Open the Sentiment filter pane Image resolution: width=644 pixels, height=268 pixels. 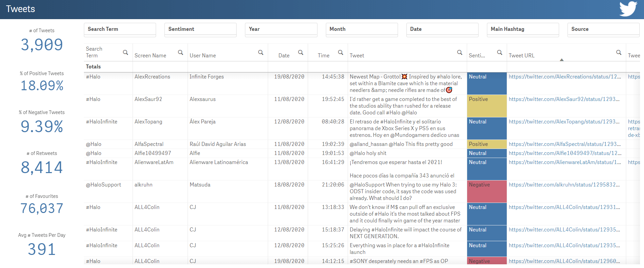(200, 30)
